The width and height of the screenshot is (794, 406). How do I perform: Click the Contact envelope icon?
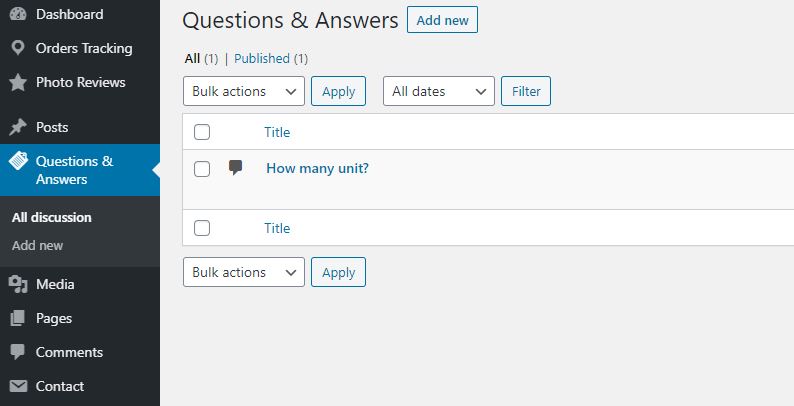pyautogui.click(x=17, y=386)
